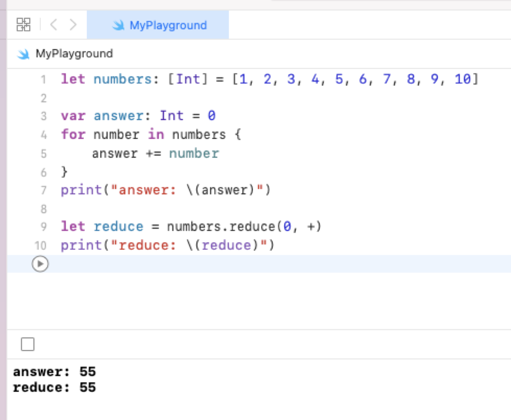Place cursor on 'numbers' constant declaration
The width and height of the screenshot is (511, 420).
point(122,79)
